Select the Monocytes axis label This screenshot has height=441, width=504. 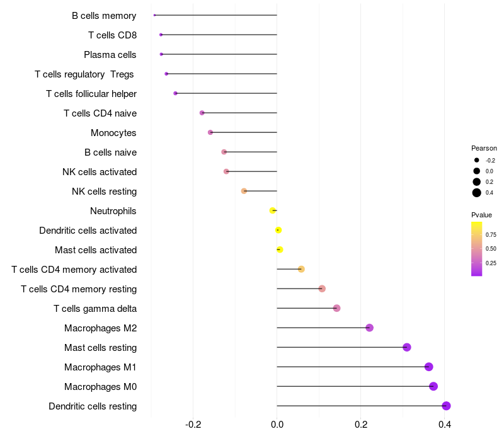(113, 133)
